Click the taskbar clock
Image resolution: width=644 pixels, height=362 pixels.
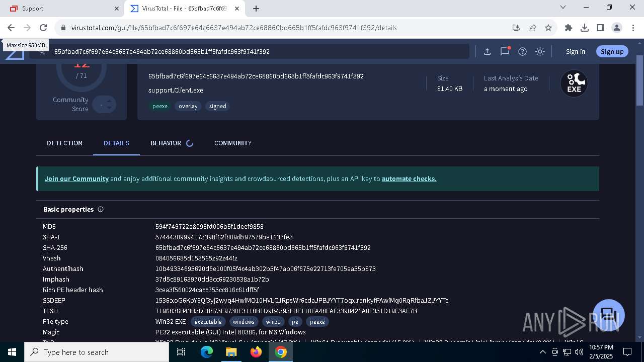600,352
